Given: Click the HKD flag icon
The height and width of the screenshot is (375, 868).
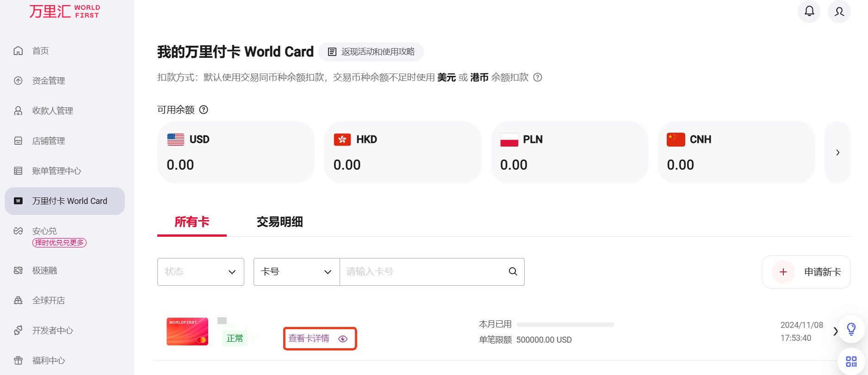Looking at the screenshot, I should pos(342,140).
